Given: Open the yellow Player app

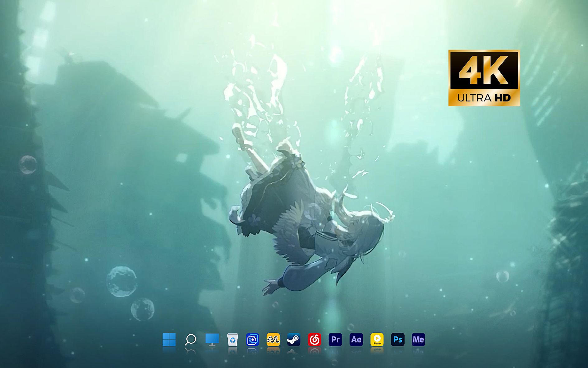Looking at the screenshot, I should [x=377, y=340].
